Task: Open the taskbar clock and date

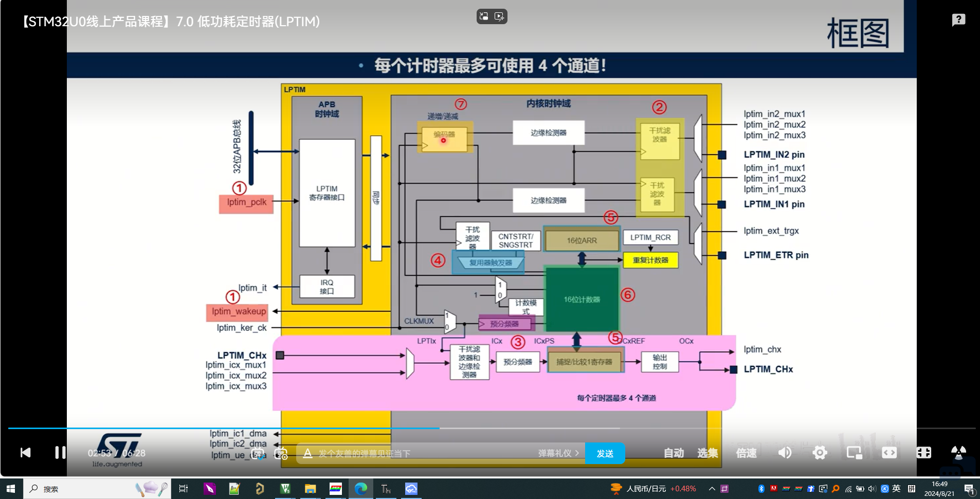Action: tap(939, 489)
